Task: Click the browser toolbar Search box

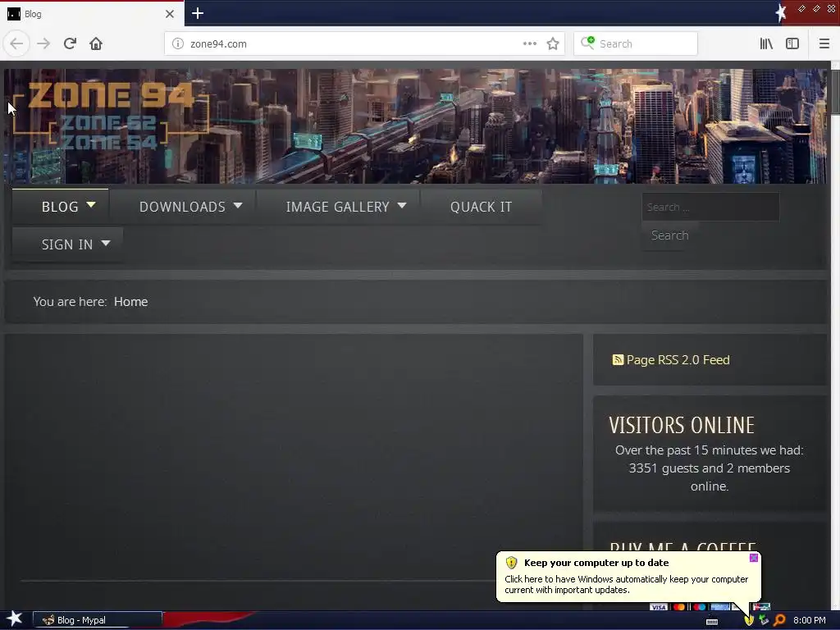Action: [x=636, y=43]
